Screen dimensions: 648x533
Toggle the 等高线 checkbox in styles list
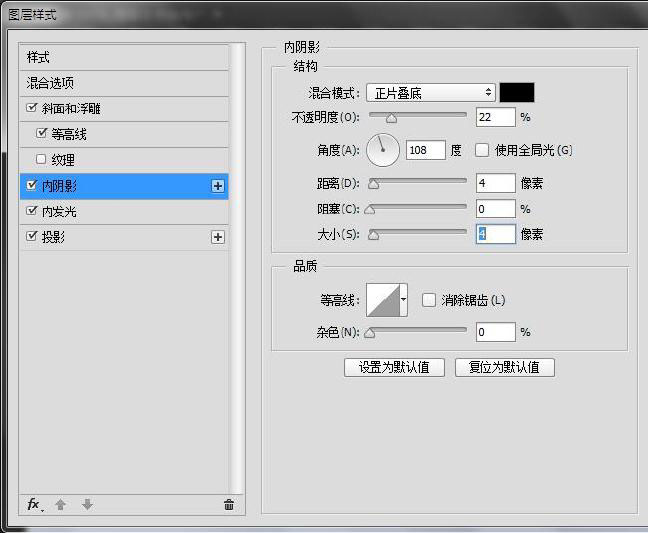tap(41, 133)
